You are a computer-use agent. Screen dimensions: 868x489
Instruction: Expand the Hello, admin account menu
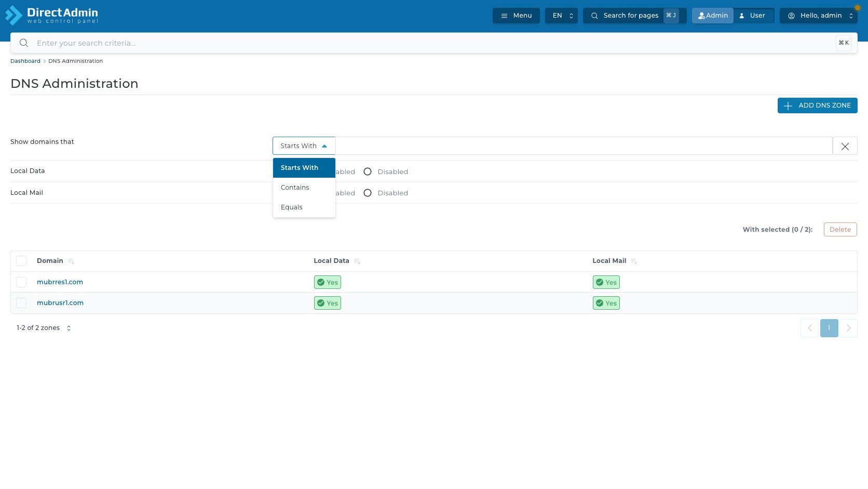tap(819, 16)
